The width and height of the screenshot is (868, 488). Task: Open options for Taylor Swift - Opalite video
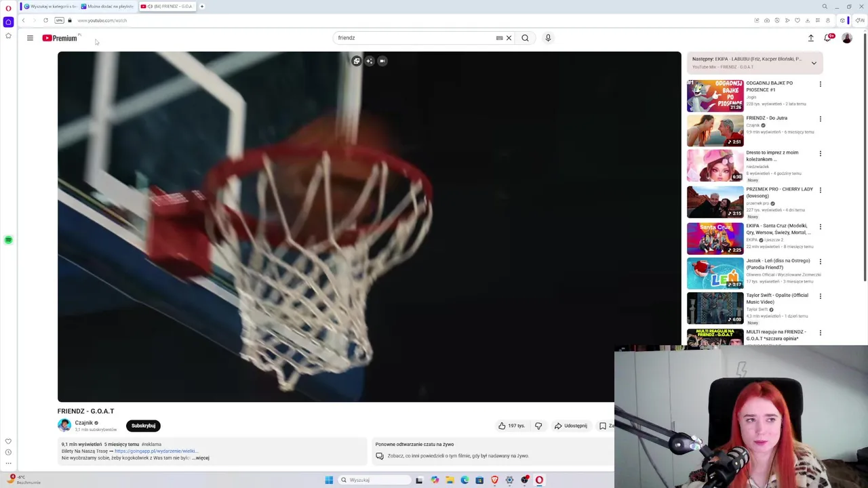click(x=820, y=296)
